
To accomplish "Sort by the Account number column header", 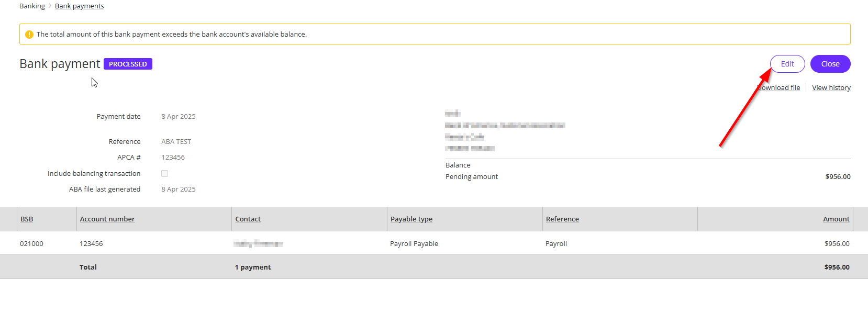I will [x=107, y=219].
